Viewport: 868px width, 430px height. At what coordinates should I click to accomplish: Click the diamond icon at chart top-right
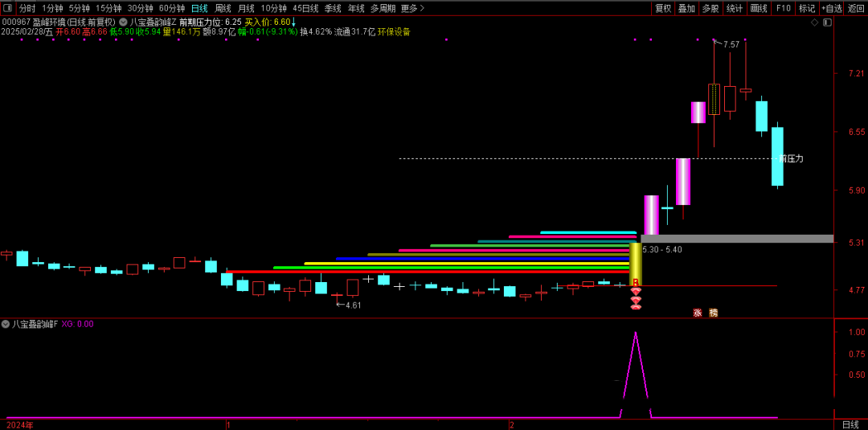point(814,23)
